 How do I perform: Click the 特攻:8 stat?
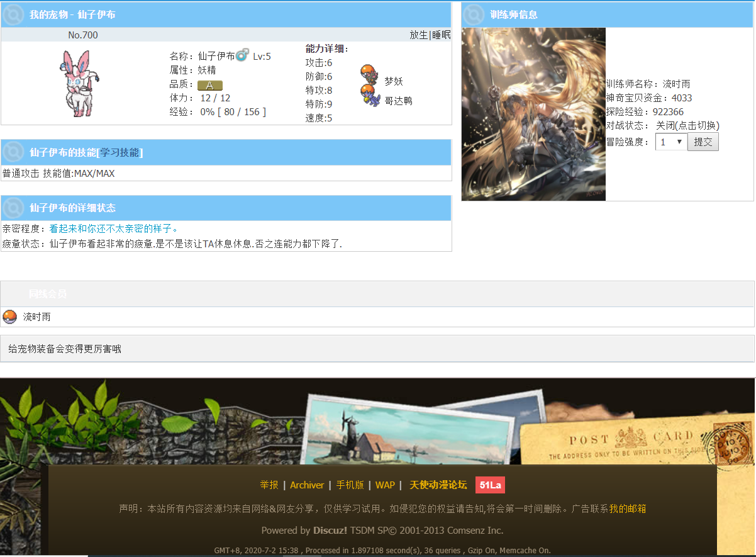pyautogui.click(x=319, y=90)
